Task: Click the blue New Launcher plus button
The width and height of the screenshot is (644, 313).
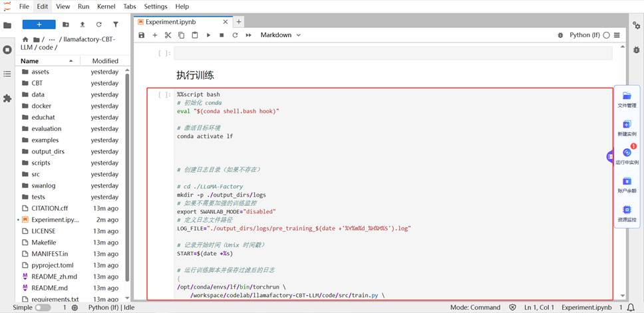Action: click(39, 25)
